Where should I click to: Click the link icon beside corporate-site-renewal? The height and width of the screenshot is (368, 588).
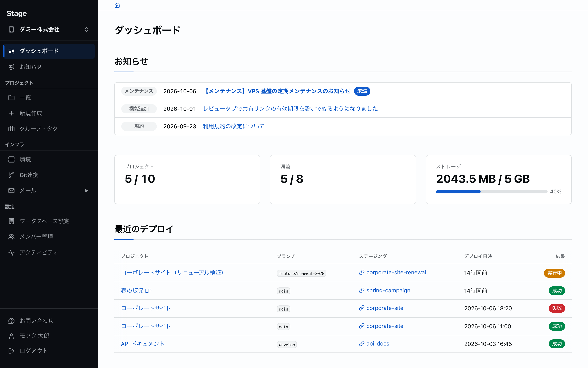(x=362, y=273)
